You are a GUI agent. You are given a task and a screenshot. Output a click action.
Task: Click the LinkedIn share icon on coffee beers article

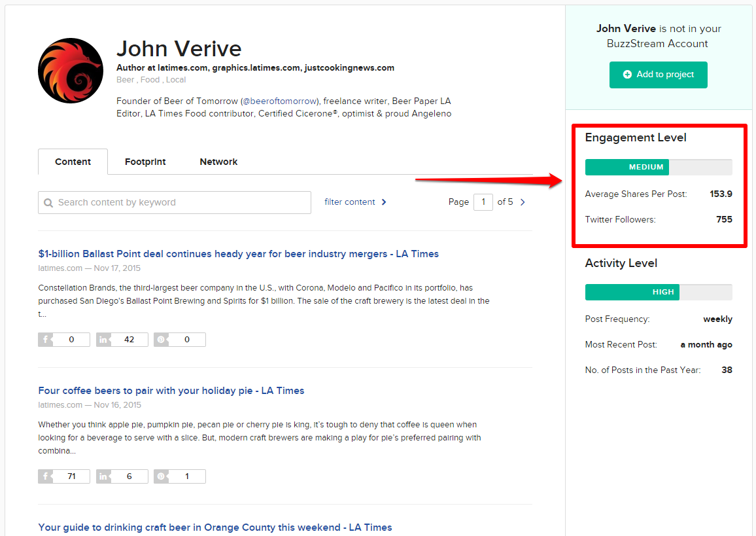(103, 476)
